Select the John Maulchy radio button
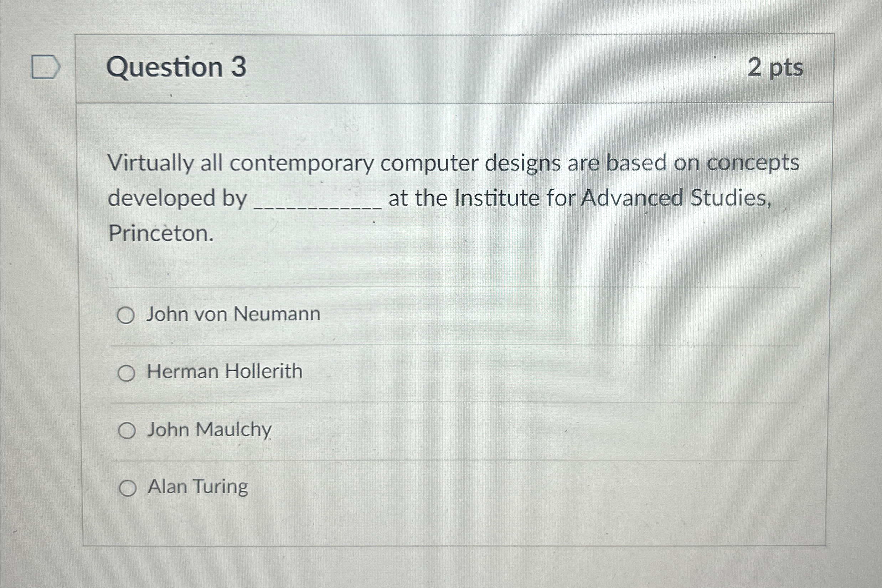The image size is (882, 588). pyautogui.click(x=127, y=431)
